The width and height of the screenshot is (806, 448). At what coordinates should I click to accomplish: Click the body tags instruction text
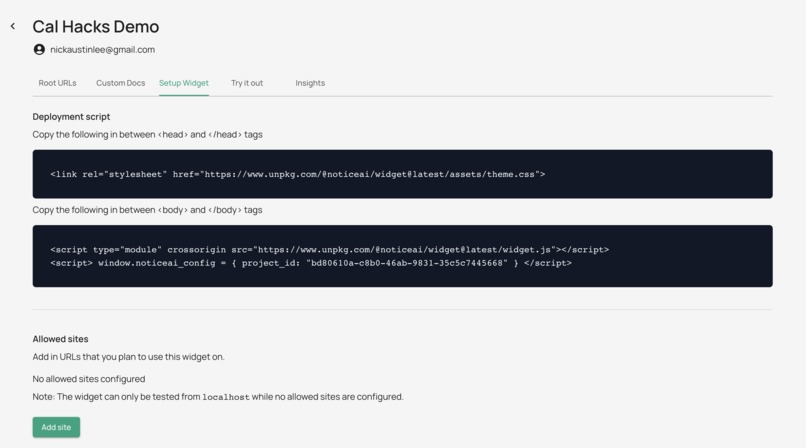pos(148,210)
